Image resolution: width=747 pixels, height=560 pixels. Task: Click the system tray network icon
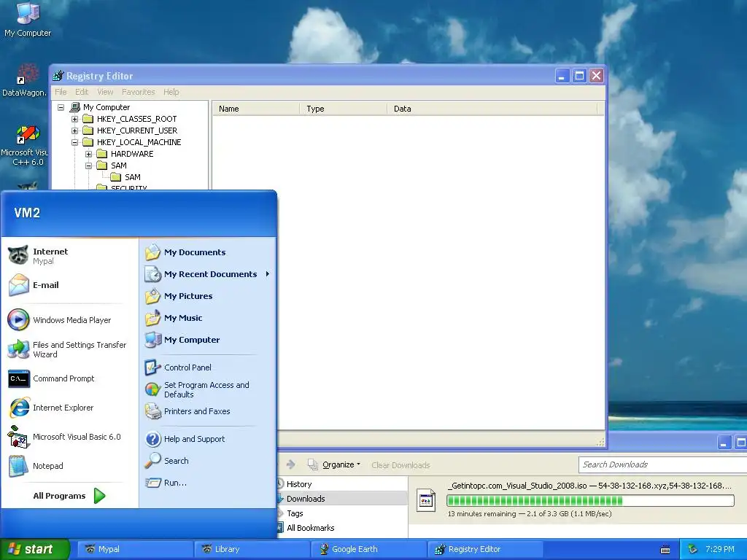693,550
